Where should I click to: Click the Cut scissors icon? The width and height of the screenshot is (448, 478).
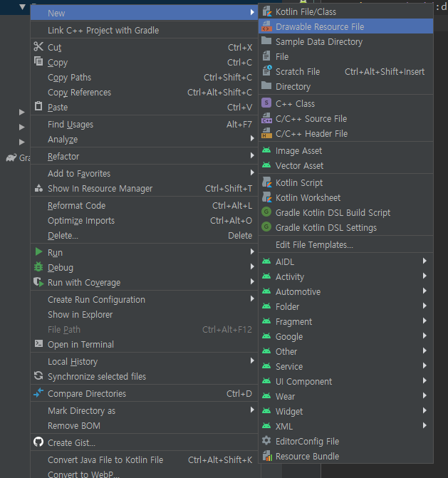tap(38, 46)
